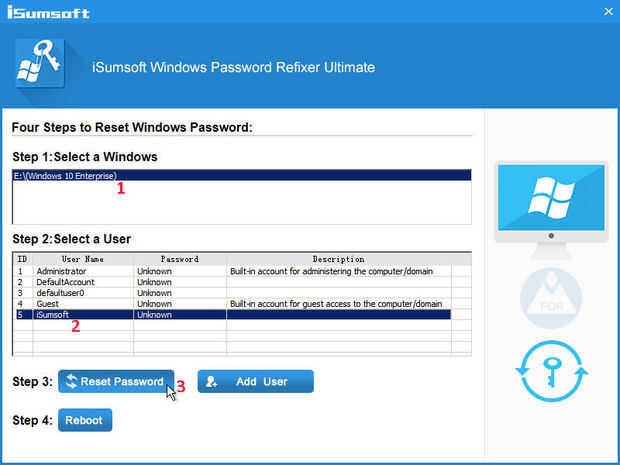Select the Administrator user row
The image size is (620, 465).
pyautogui.click(x=233, y=271)
